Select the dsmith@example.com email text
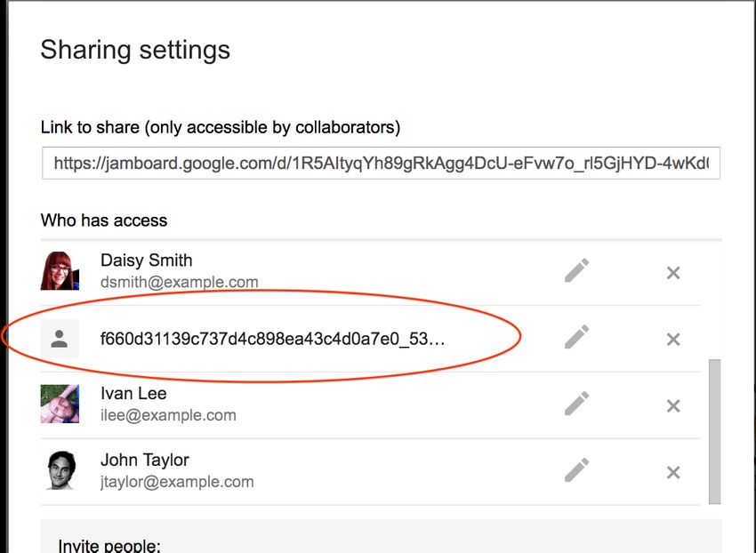The height and width of the screenshot is (553, 756). tap(180, 282)
